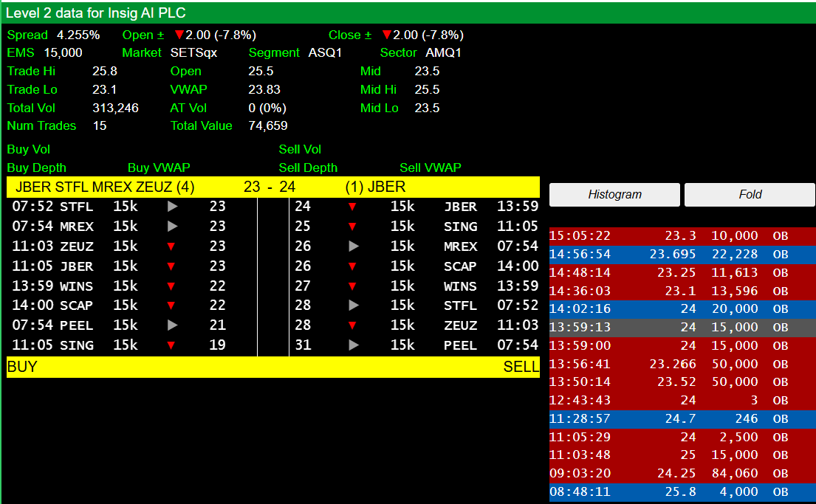Screen dimensions: 816x504
Task: Select the 09:03:20 trade of 84,060
Action: pyautogui.click(x=682, y=473)
